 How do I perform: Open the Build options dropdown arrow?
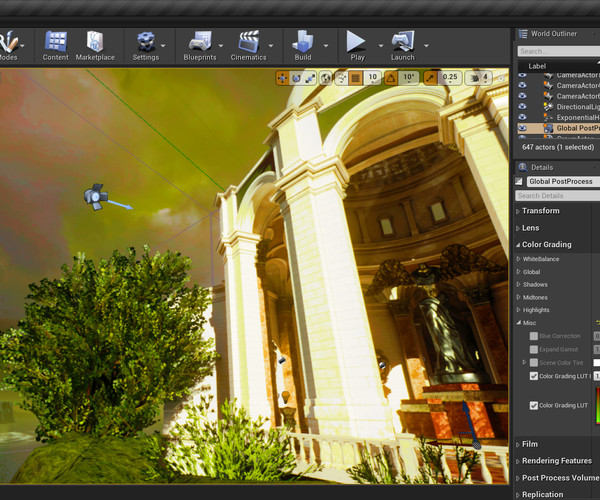coord(326,46)
